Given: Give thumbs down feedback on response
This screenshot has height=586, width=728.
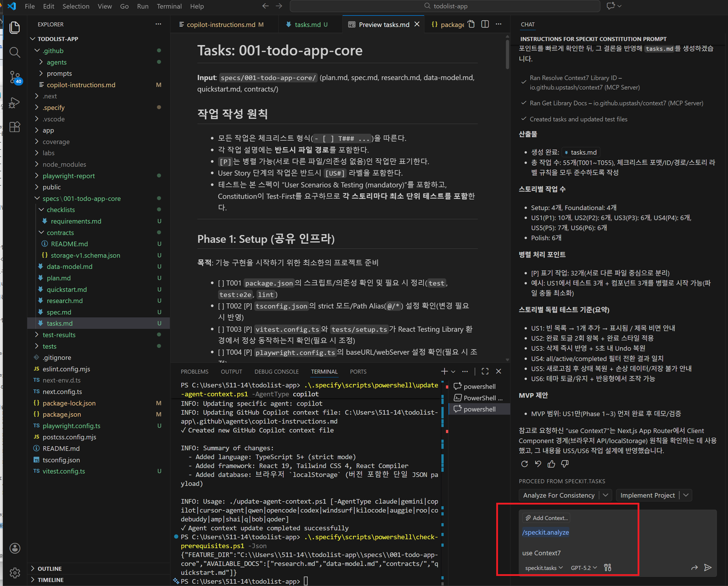Looking at the screenshot, I should click(x=565, y=464).
